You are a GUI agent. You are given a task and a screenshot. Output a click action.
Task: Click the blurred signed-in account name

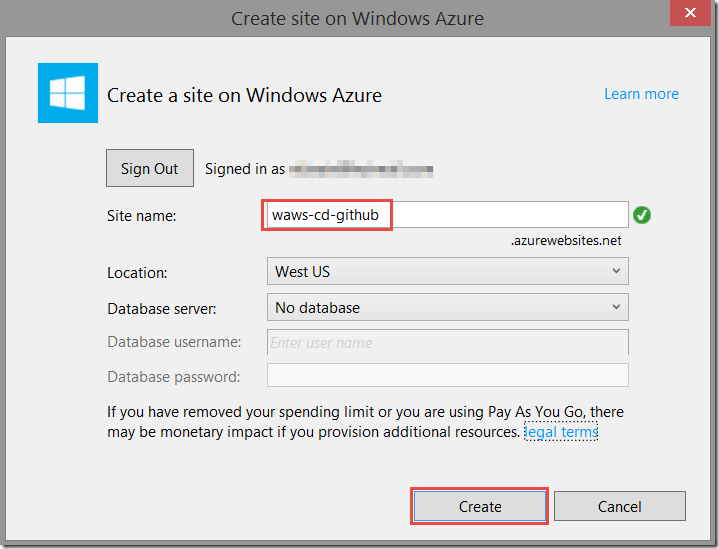click(x=361, y=169)
